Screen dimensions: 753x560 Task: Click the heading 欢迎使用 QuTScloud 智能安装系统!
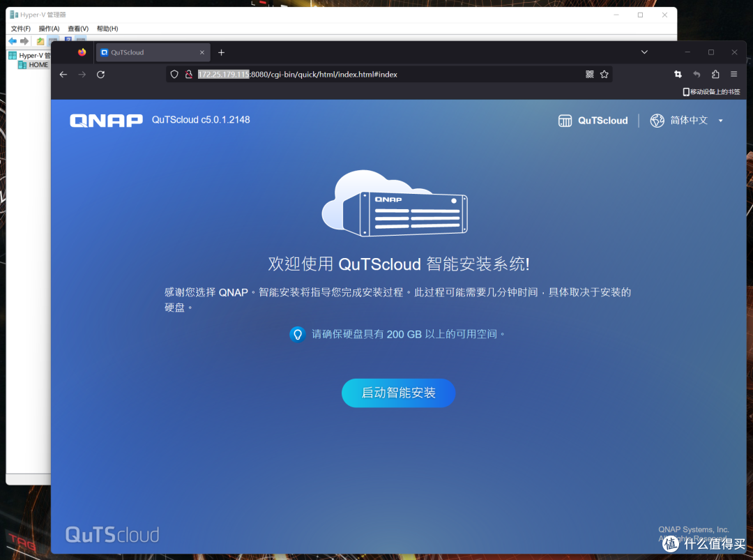pyautogui.click(x=399, y=264)
